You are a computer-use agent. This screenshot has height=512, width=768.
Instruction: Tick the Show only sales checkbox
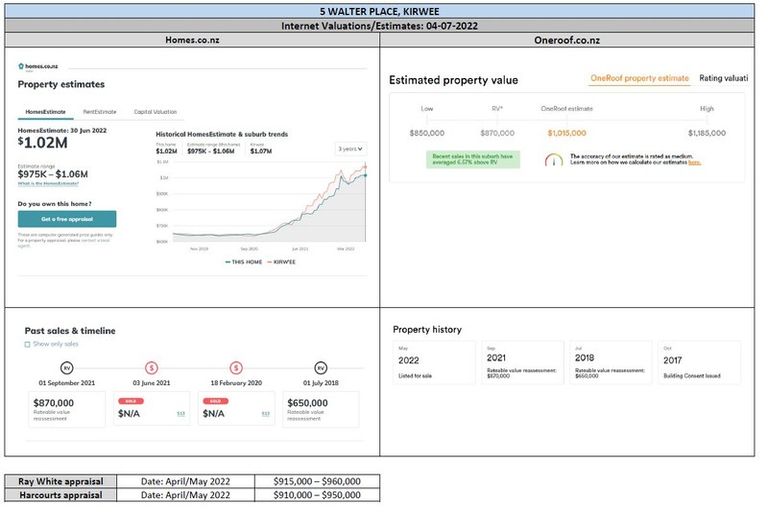(x=27, y=344)
